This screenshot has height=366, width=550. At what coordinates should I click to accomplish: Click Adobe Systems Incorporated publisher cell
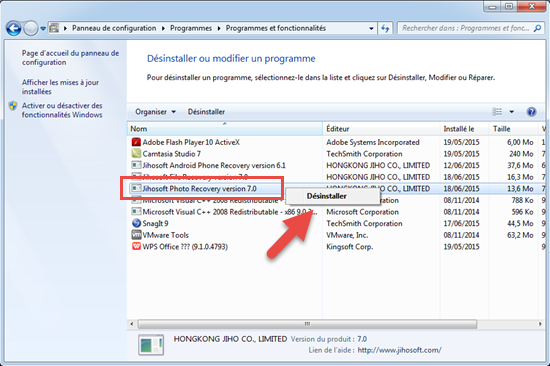tap(373, 142)
